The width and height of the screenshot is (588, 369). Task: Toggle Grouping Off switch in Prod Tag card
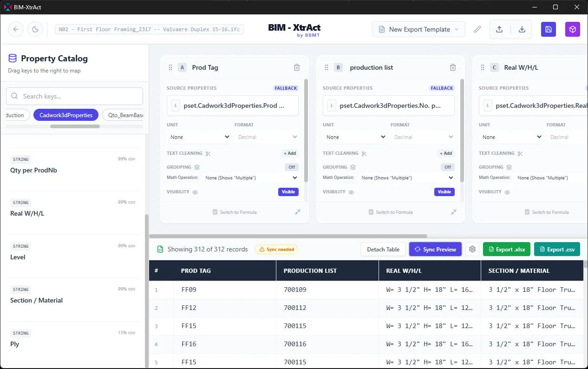click(x=292, y=167)
